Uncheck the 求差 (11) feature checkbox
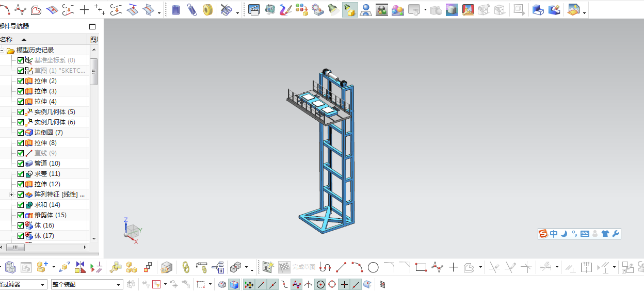 21,174
